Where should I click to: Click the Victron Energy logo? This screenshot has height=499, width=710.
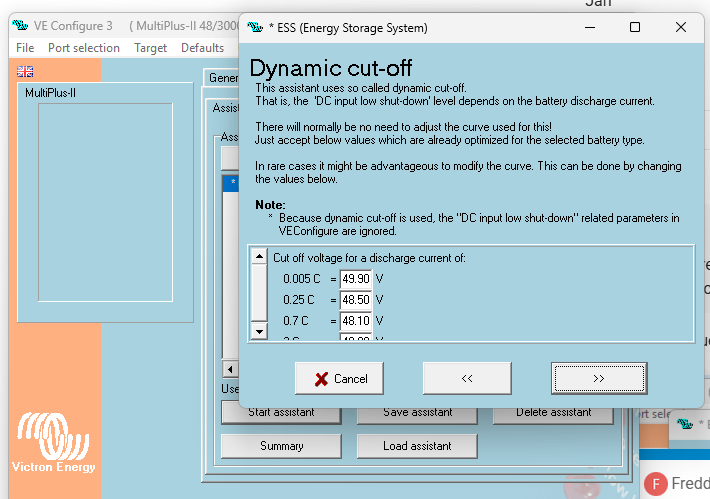click(x=53, y=441)
